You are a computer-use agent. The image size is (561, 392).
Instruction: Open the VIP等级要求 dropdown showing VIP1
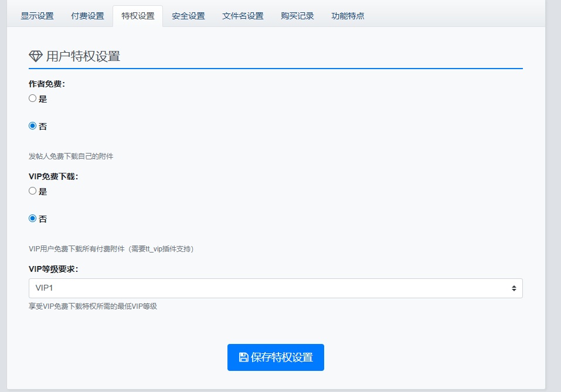275,288
